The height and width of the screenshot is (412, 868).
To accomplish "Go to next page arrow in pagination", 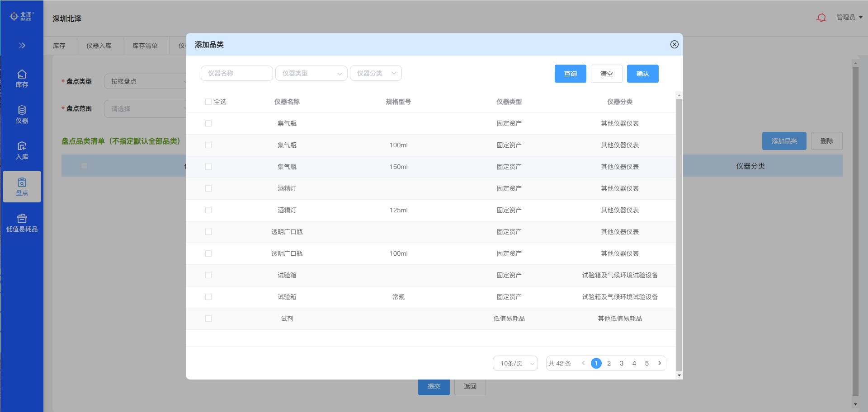I will (x=660, y=363).
